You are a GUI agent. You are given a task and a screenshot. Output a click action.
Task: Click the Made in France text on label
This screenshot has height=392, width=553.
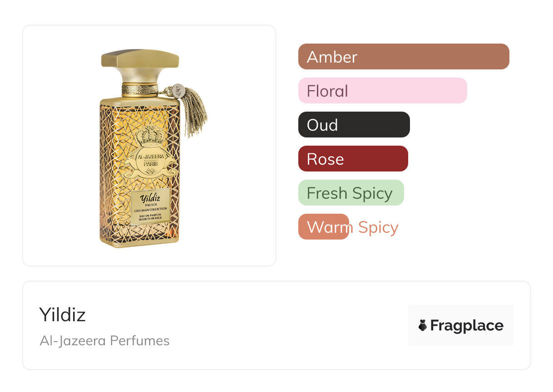(x=151, y=219)
